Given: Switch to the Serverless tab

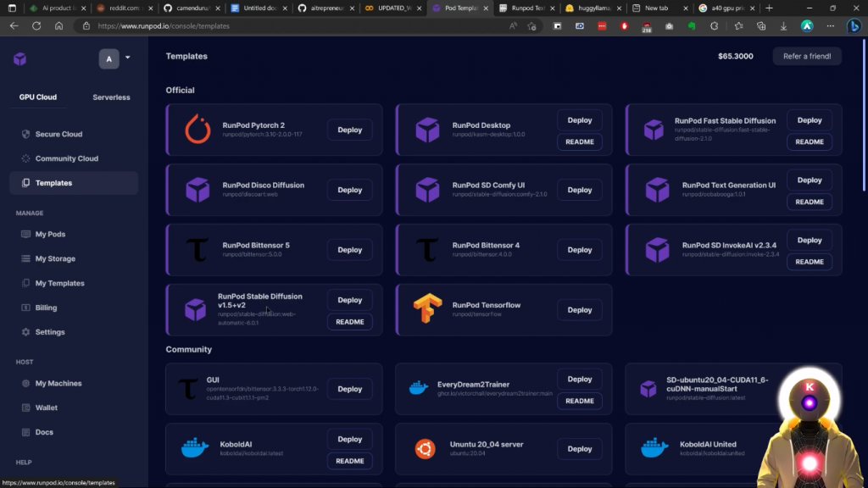Looking at the screenshot, I should point(111,97).
